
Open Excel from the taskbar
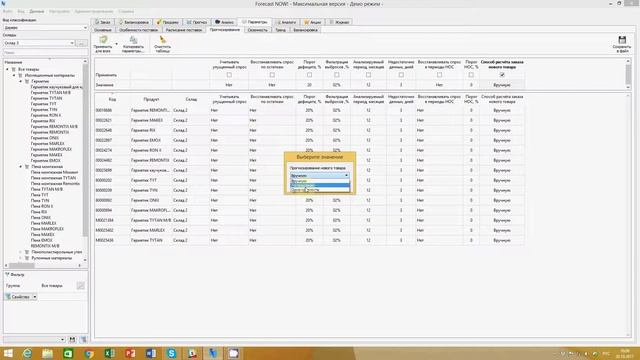click(109, 353)
